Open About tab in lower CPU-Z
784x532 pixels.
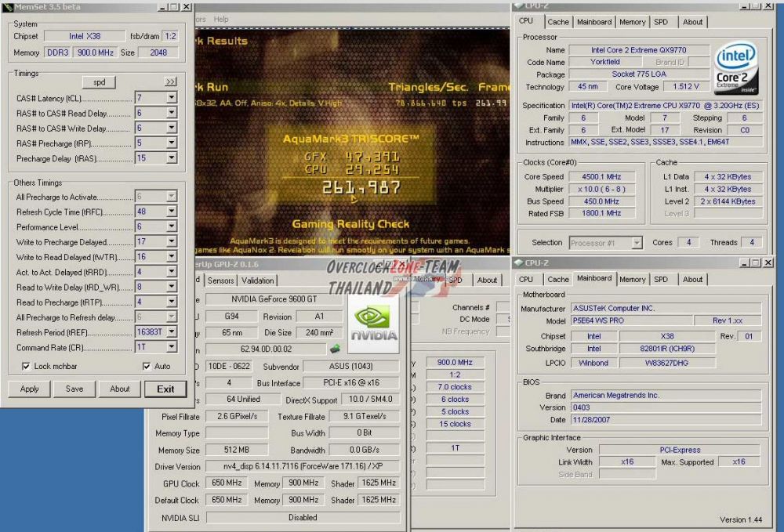click(692, 279)
